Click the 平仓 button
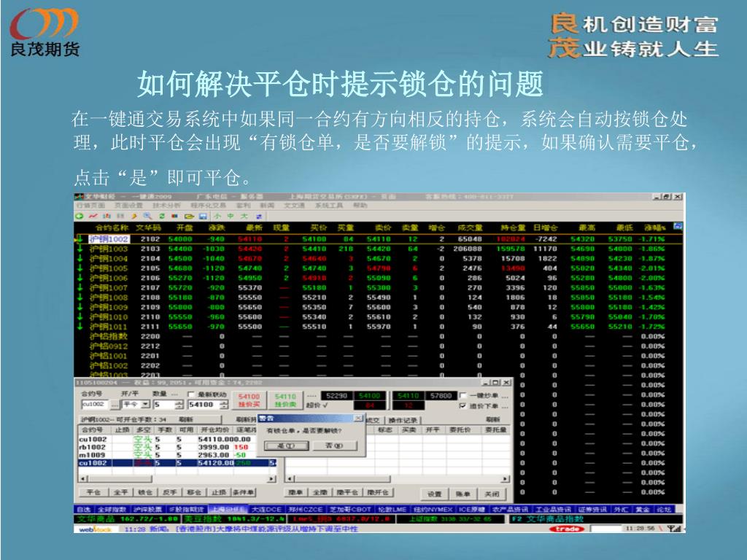 [x=93, y=492]
